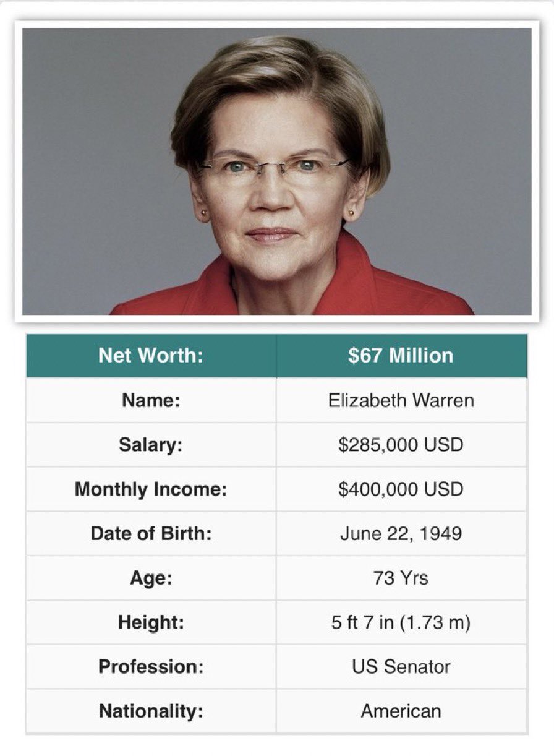The width and height of the screenshot is (554, 756).
Task: Select the "Salary:" row label
Action: [x=151, y=445]
